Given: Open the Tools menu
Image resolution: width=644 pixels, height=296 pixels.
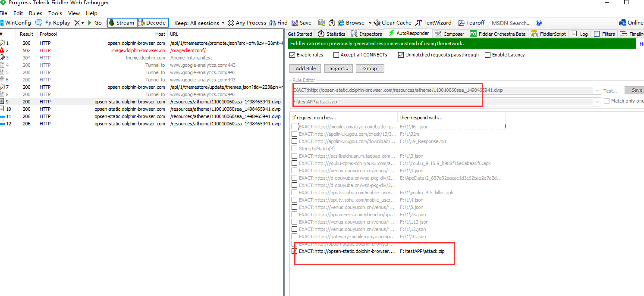Looking at the screenshot, I should (55, 13).
